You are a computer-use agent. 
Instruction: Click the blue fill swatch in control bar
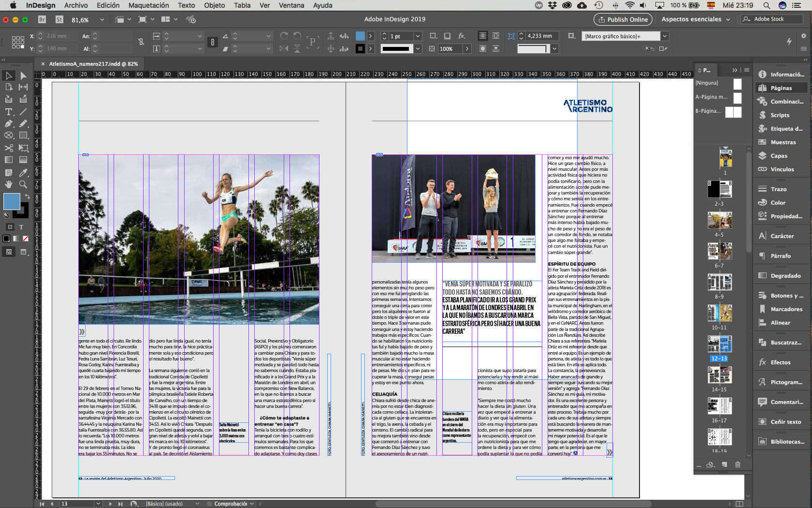tap(360, 36)
